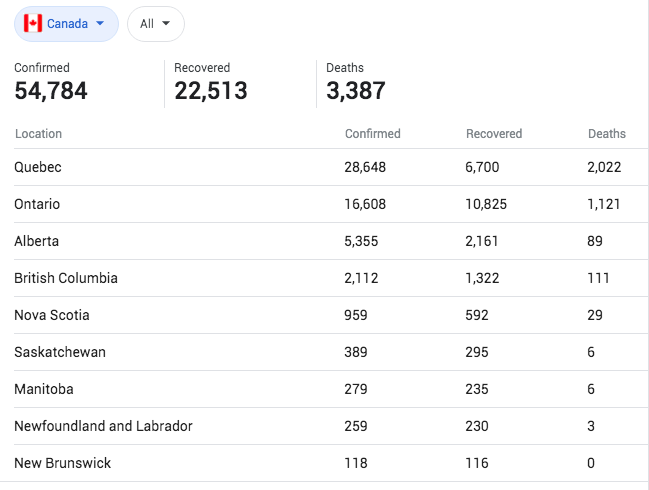Click the Alberta location entry

(36, 241)
